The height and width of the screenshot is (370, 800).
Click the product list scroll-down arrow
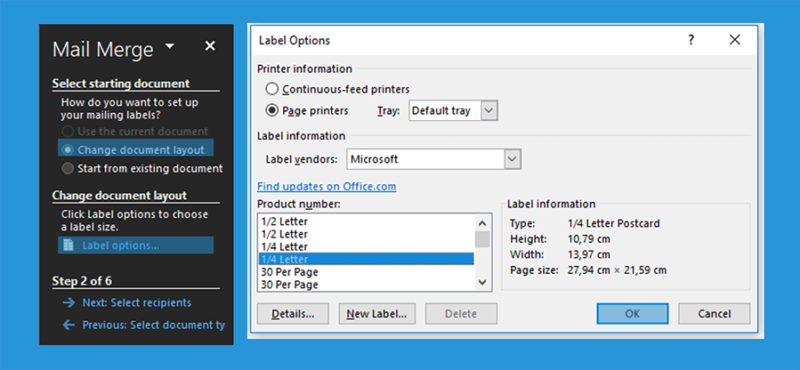482,282
